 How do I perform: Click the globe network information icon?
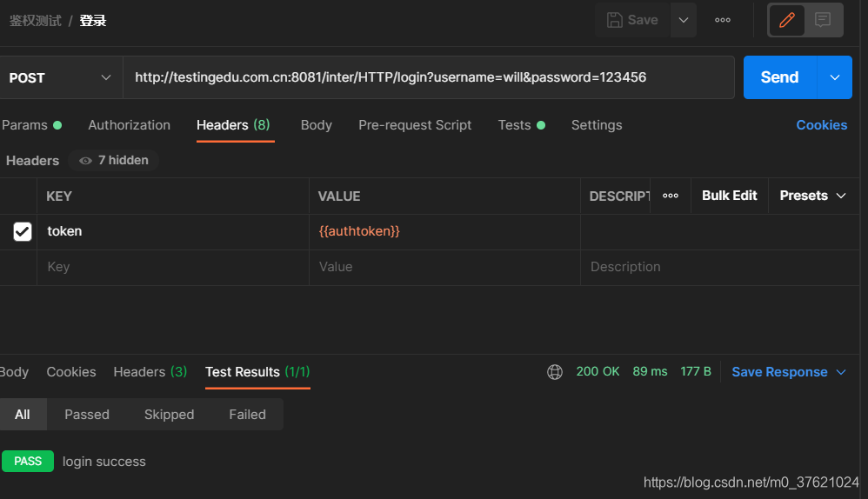555,372
